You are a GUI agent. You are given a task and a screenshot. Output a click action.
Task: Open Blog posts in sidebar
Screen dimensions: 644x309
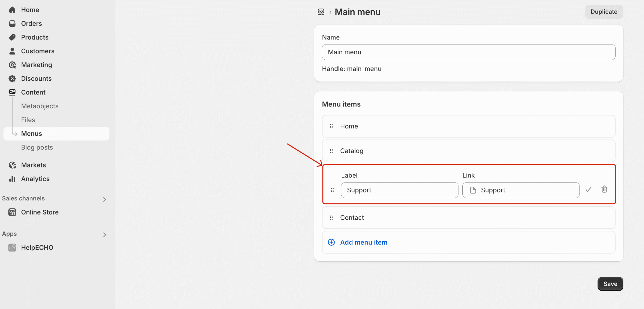tap(37, 147)
